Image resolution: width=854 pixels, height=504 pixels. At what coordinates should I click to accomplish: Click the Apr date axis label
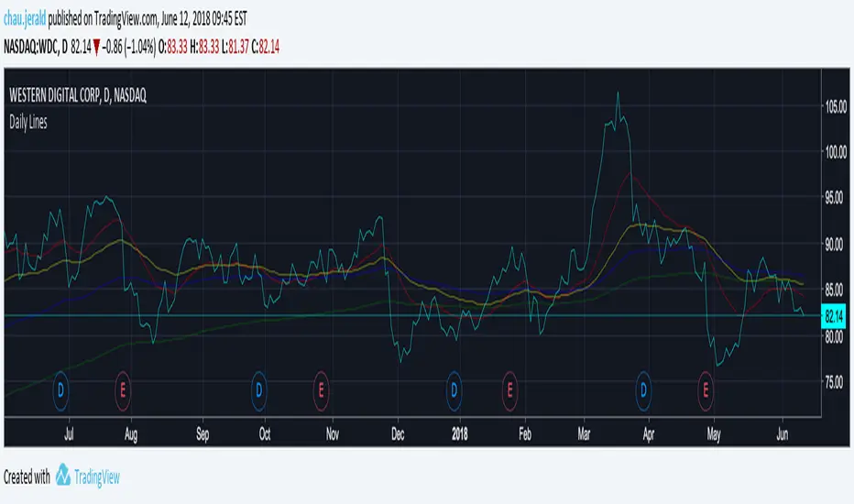(x=648, y=434)
